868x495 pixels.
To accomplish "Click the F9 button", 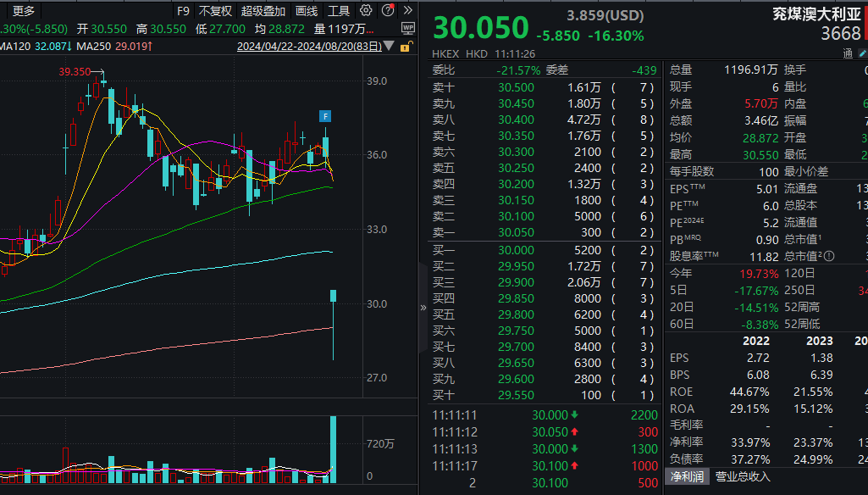I will 183,11.
